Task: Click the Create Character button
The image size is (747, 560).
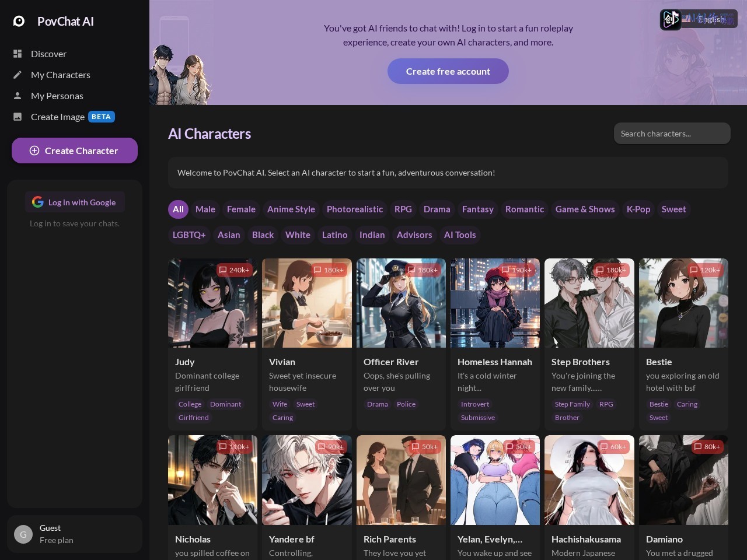Action: [x=75, y=150]
